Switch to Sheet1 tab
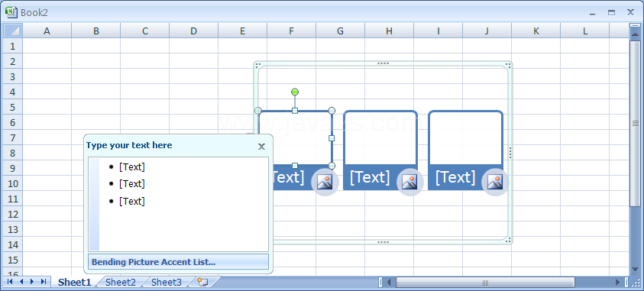 [x=74, y=282]
